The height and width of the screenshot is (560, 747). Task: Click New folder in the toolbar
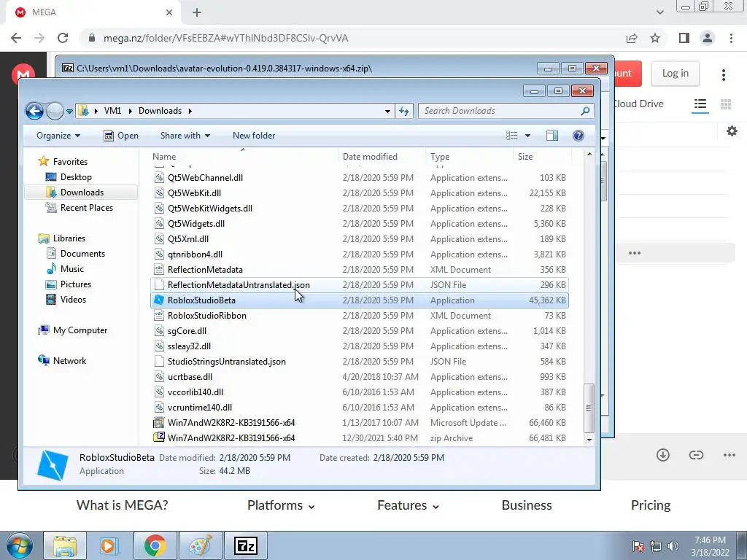point(254,136)
